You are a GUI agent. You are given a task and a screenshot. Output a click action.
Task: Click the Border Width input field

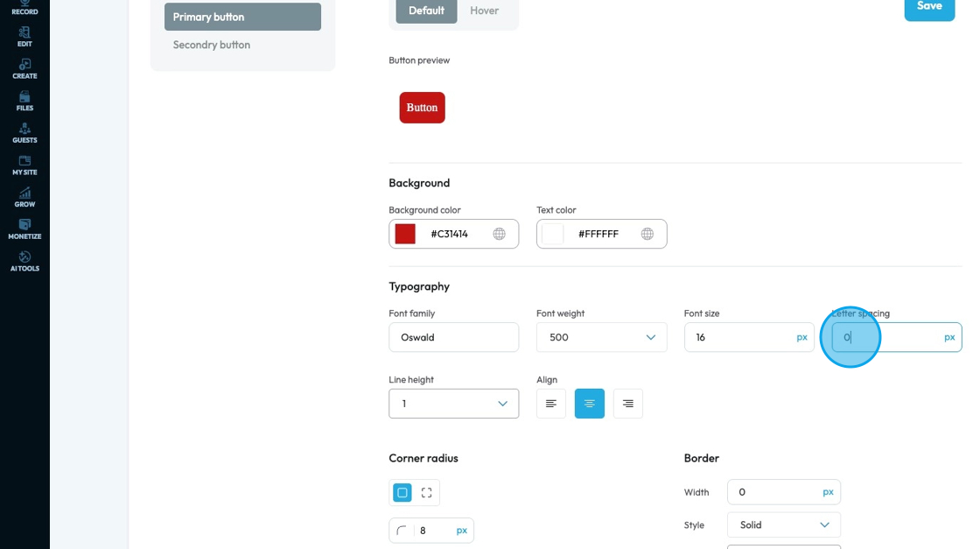pyautogui.click(x=784, y=492)
